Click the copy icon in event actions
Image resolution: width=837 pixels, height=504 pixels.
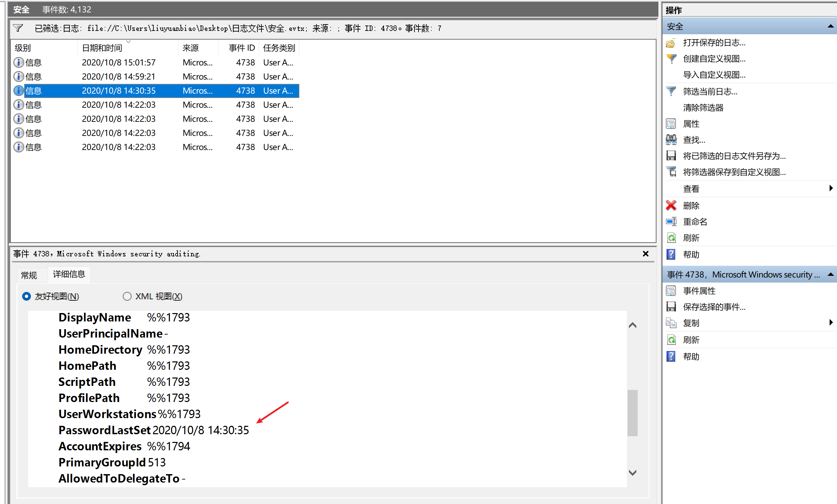click(x=671, y=323)
